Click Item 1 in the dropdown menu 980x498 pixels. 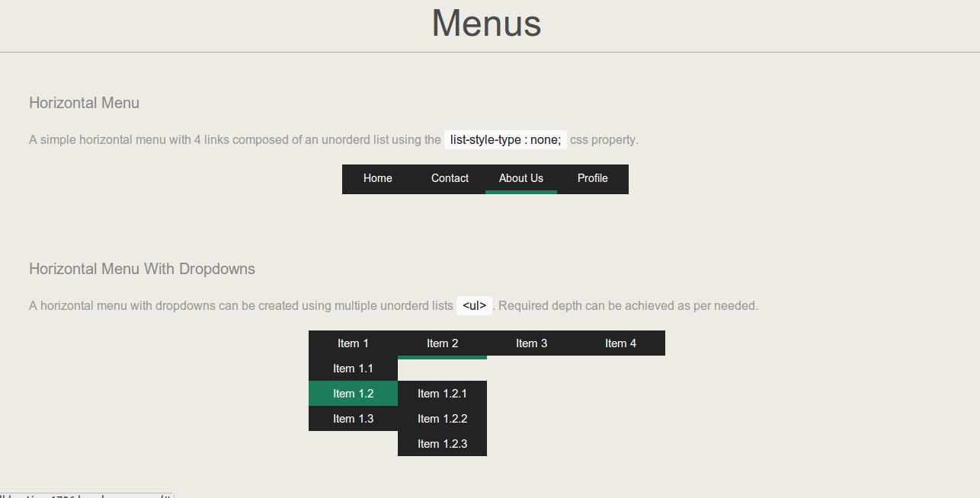(x=353, y=343)
